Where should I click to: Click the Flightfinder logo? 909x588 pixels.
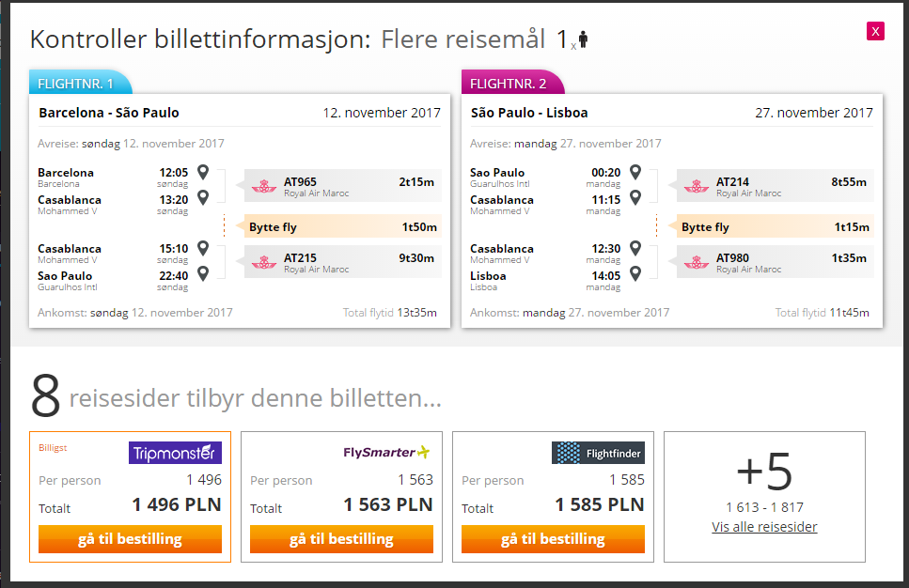click(598, 453)
